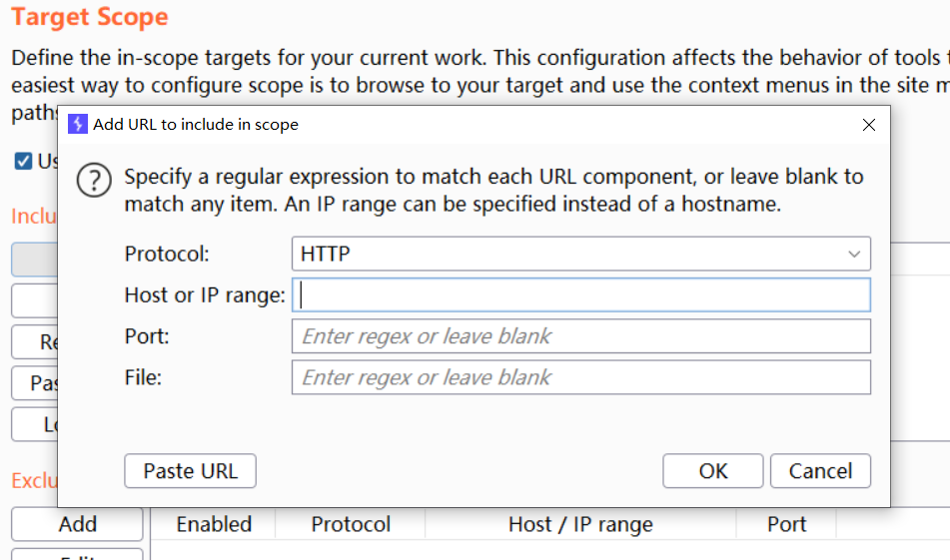Click the Host / IP range column header

click(x=580, y=524)
